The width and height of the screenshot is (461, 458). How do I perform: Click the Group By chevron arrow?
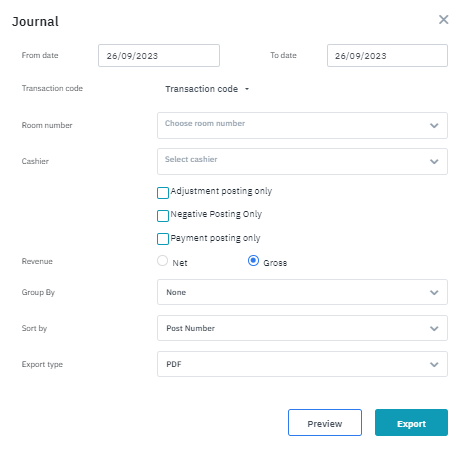[x=434, y=293]
